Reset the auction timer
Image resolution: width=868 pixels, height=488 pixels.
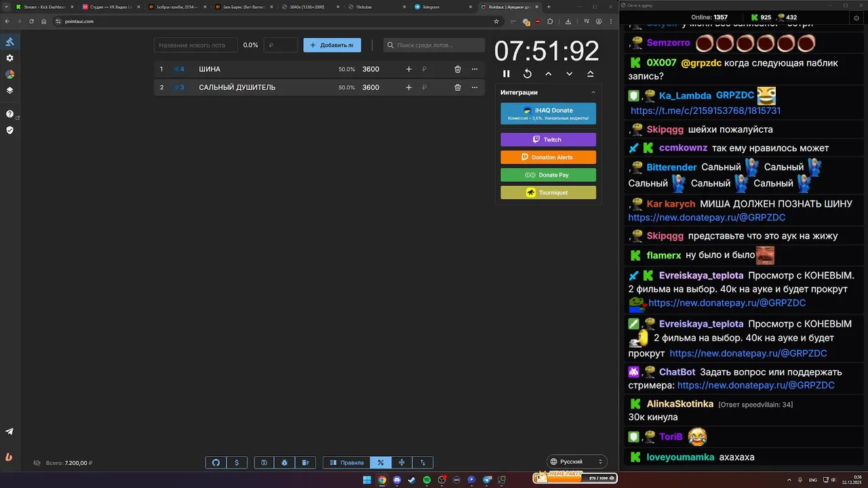click(x=527, y=74)
